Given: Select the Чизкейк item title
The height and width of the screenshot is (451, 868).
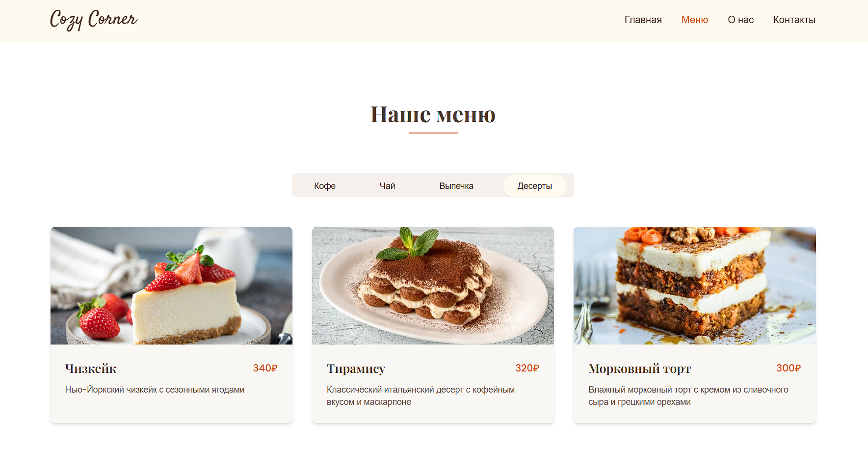Looking at the screenshot, I should click(91, 369).
